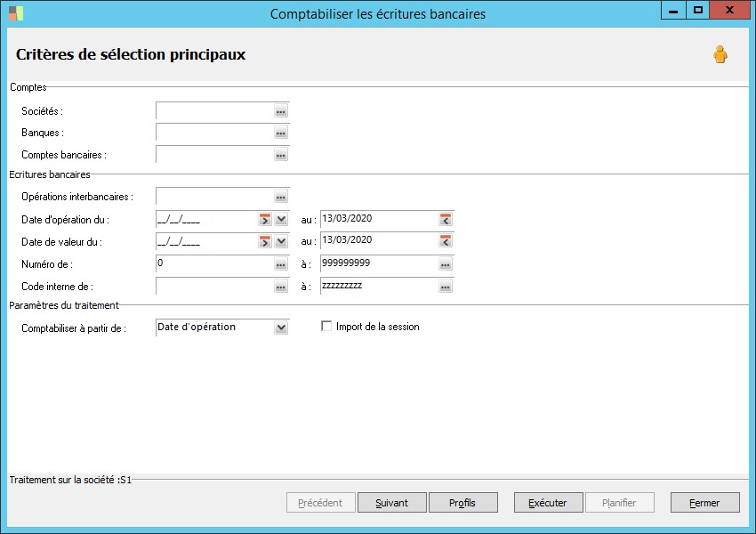Open the Banques lookup ellipsis button

pyautogui.click(x=280, y=133)
